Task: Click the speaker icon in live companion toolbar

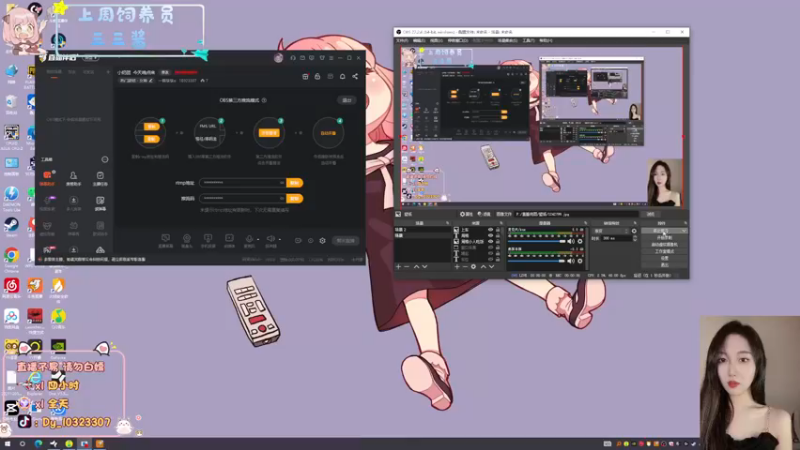Action: (270, 238)
